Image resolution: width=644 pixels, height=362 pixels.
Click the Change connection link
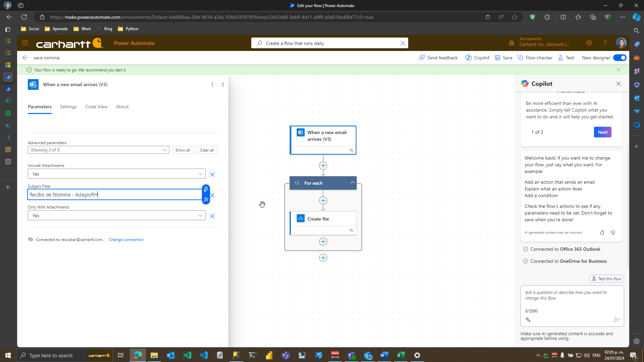[126, 240]
